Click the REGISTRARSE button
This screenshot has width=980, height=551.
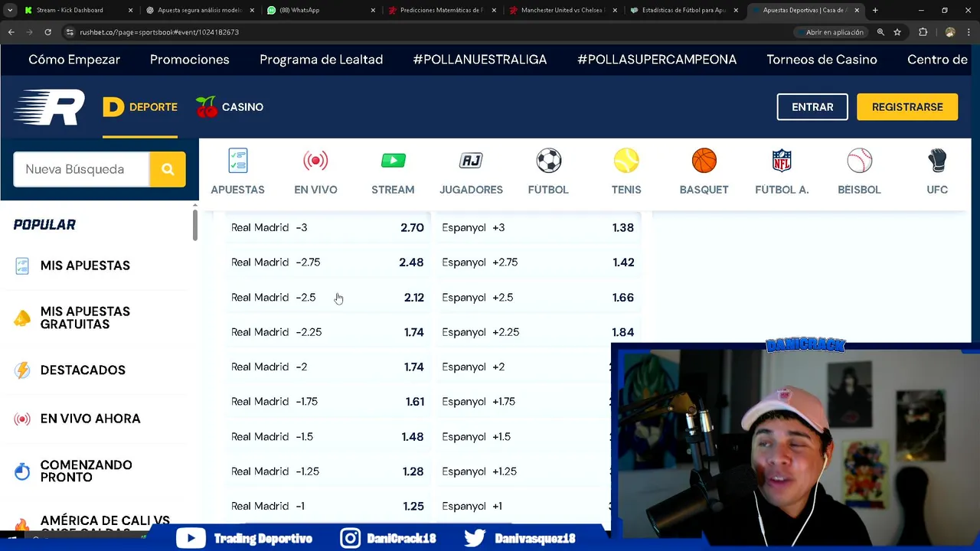tap(907, 107)
